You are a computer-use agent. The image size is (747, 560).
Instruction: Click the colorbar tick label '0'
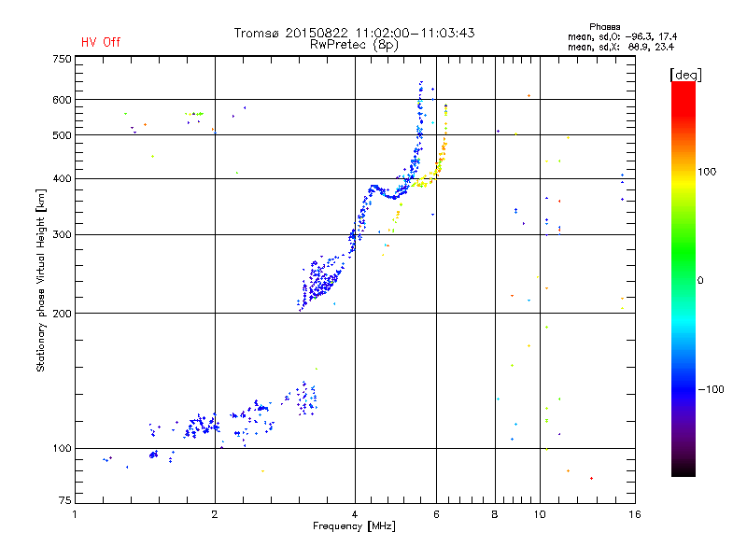[700, 281]
